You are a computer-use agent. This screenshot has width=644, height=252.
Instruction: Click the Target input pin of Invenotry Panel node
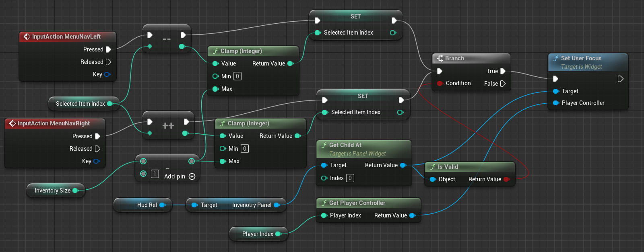point(194,205)
